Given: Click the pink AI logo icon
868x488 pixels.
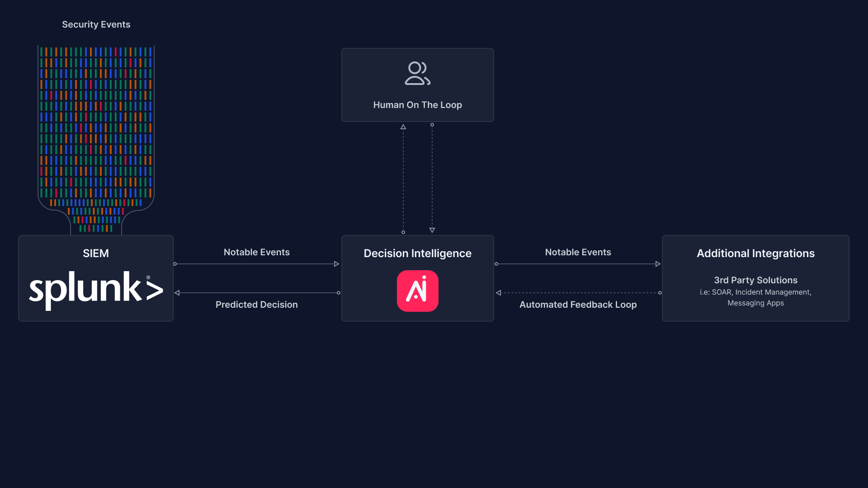Looking at the screenshot, I should (417, 291).
